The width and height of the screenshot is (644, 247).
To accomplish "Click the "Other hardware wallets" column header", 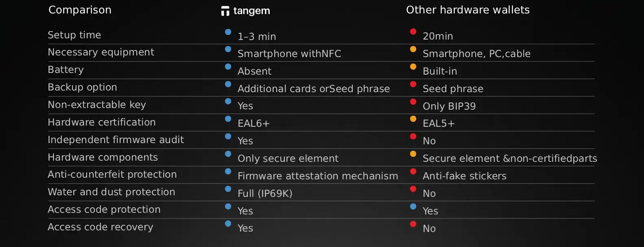I will click(467, 10).
